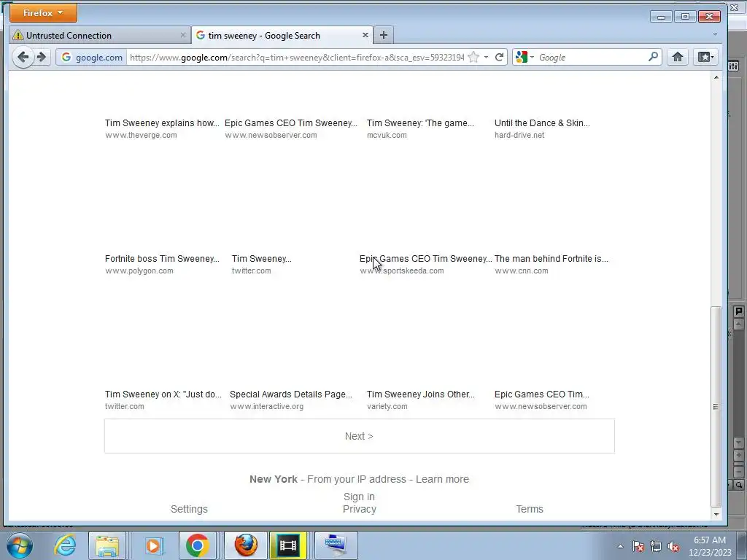This screenshot has width=747, height=560.
Task: Open "Tim Sweeney: 'The game..." result
Action: pos(420,122)
